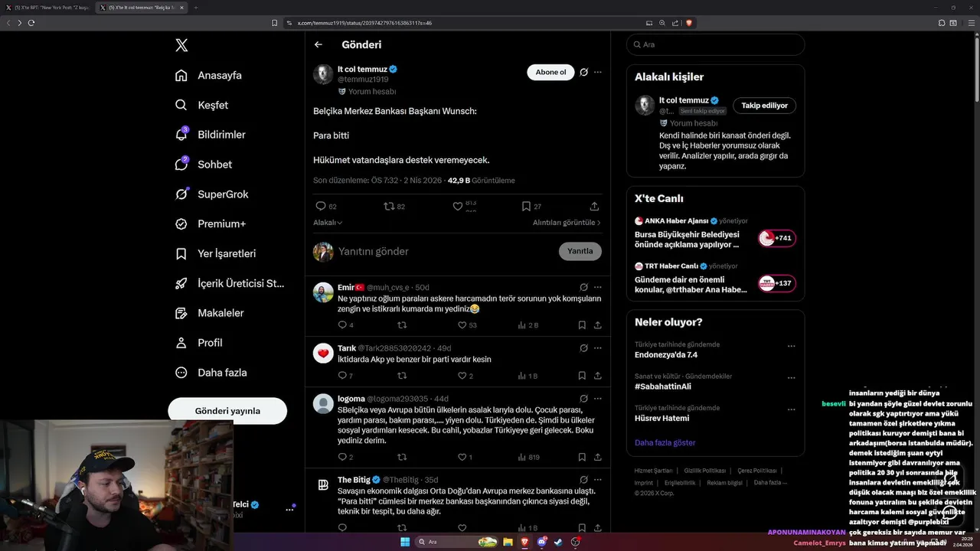
Task: Click Grok icon on The Bitig's reply
Action: [x=583, y=480]
